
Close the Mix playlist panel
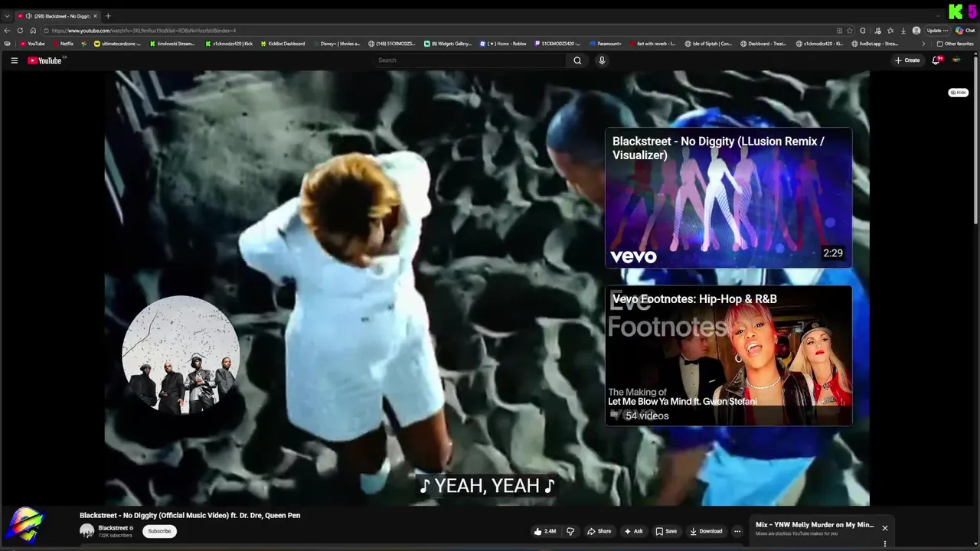coord(884,528)
